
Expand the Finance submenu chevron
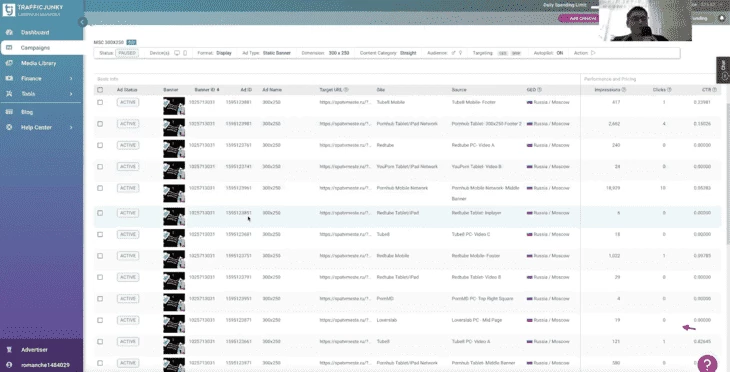[x=71, y=79]
